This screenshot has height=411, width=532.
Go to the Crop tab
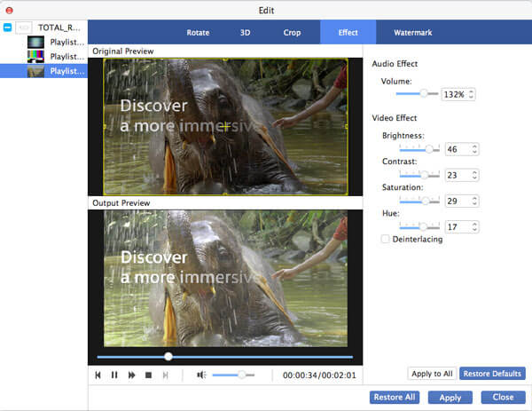tap(292, 33)
